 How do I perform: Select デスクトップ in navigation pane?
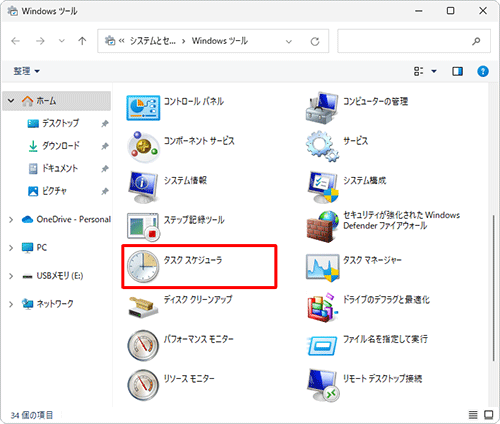pyautogui.click(x=60, y=123)
